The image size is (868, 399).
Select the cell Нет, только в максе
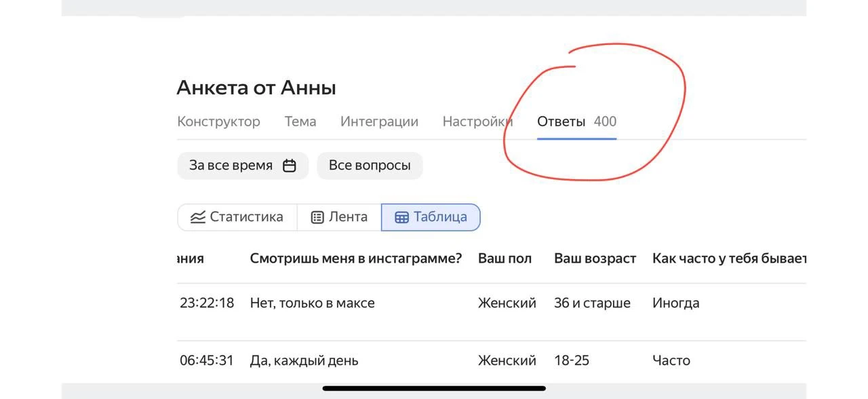point(312,303)
